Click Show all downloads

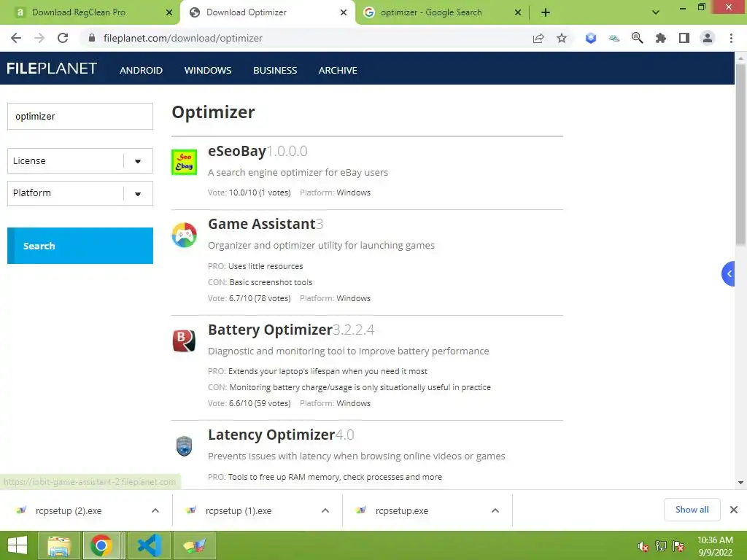point(692,510)
